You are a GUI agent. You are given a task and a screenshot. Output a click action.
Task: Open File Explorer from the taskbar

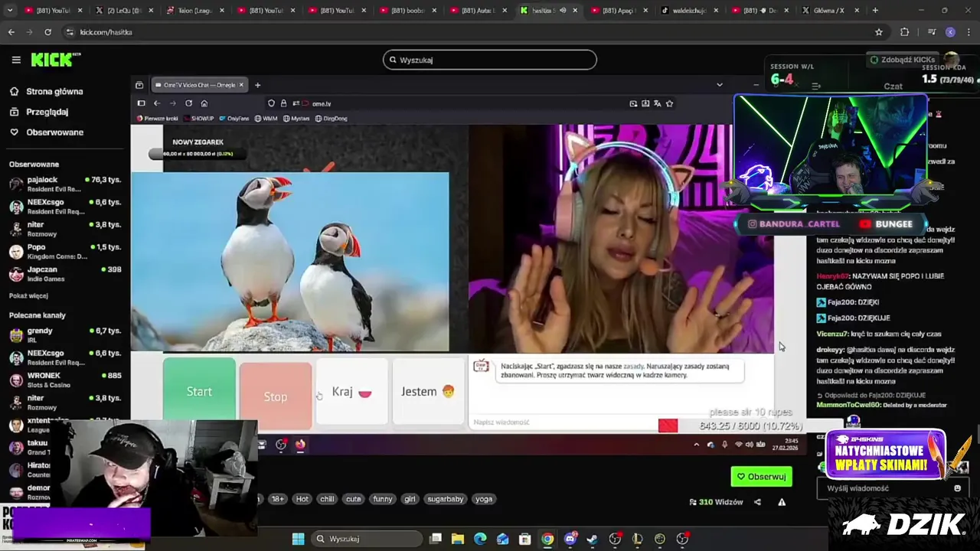point(458,539)
